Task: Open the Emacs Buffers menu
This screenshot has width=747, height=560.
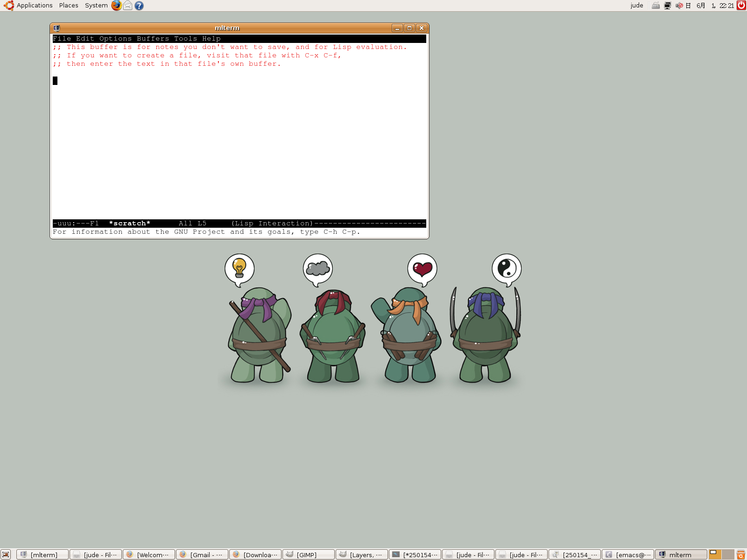Action: pyautogui.click(x=153, y=39)
